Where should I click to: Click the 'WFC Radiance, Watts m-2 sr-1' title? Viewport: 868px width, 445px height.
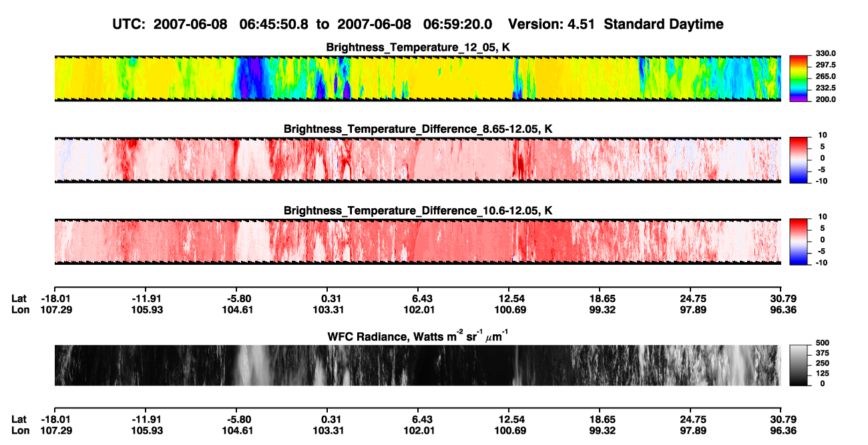(x=418, y=336)
